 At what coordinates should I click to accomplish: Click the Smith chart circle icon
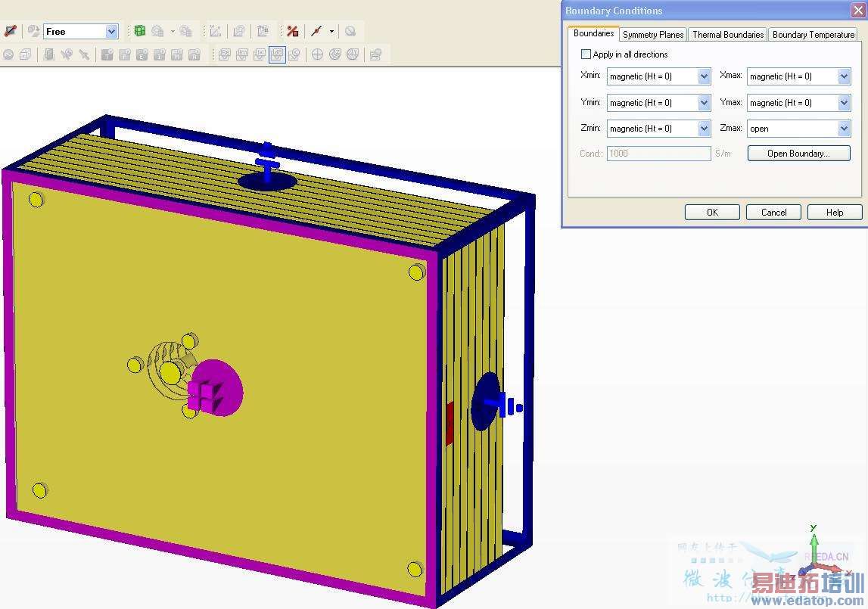317,54
